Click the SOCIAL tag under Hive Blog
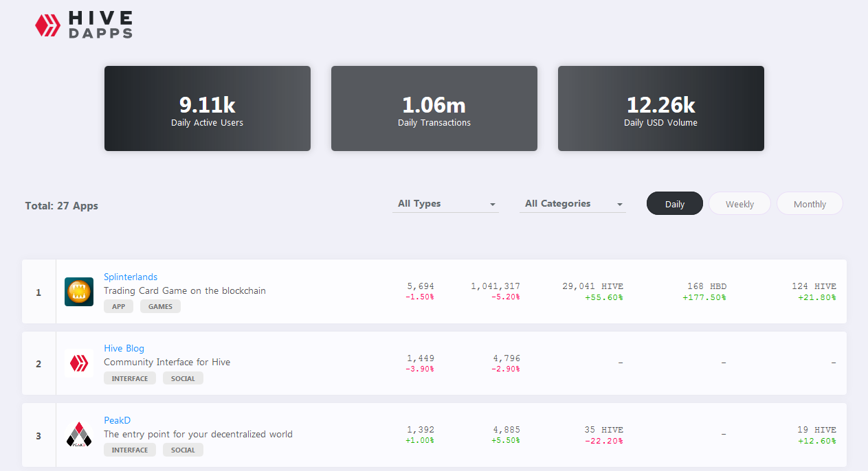The width and height of the screenshot is (868, 471). (183, 378)
